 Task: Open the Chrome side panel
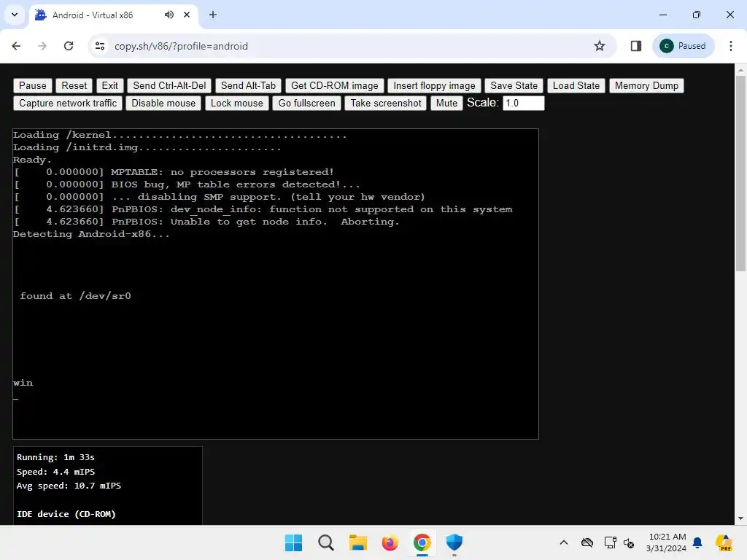click(635, 46)
